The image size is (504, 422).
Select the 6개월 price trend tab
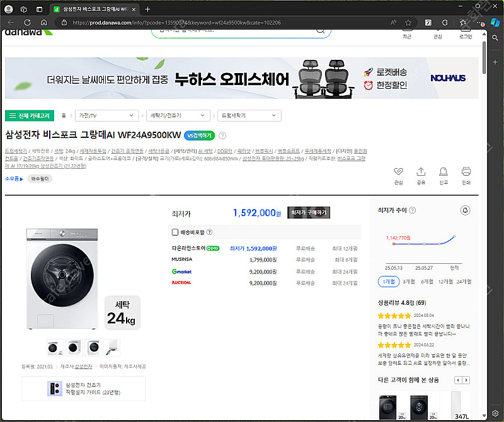coord(427,282)
